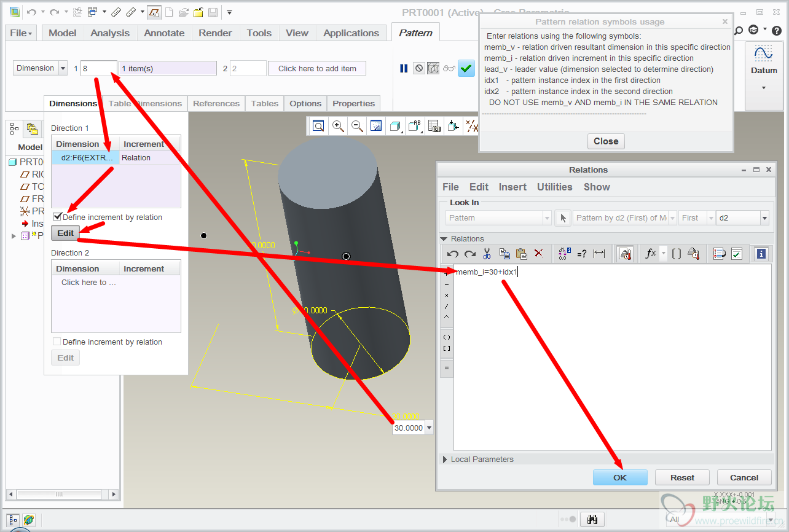The image size is (789, 532).
Task: Click Cancel in the Relations dialog
Action: point(744,477)
